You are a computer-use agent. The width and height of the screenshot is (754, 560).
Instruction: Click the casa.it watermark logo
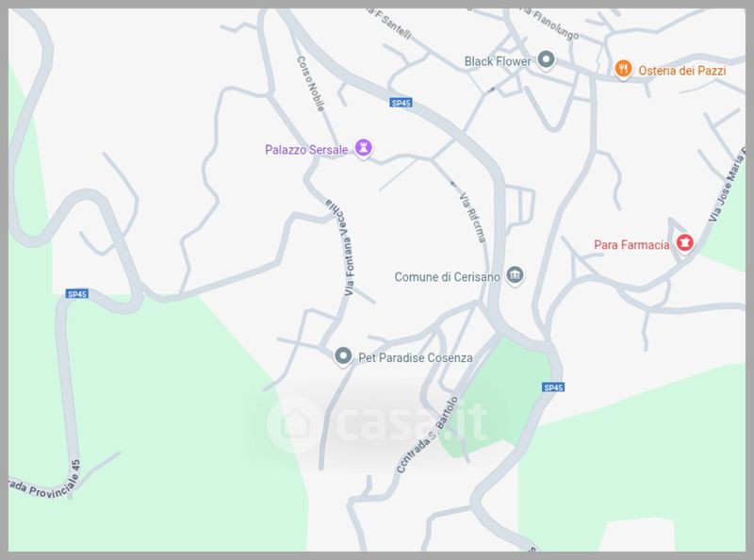tap(376, 423)
